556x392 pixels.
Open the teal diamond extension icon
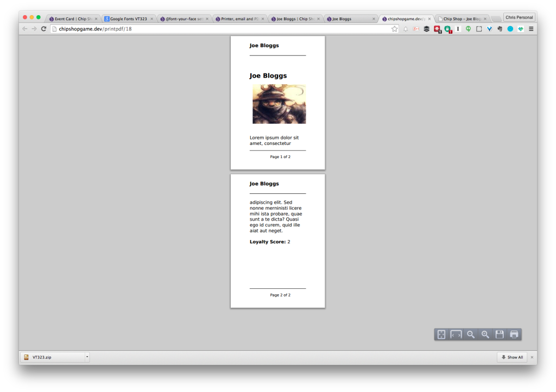click(520, 29)
